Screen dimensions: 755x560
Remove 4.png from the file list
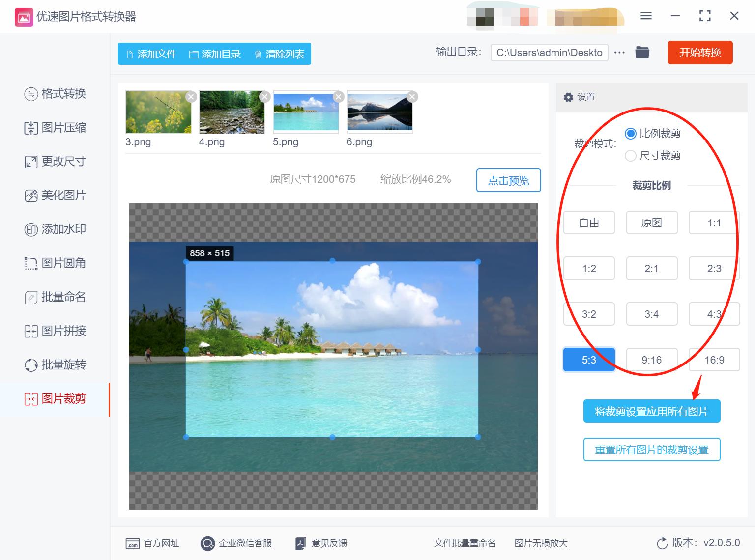[265, 97]
